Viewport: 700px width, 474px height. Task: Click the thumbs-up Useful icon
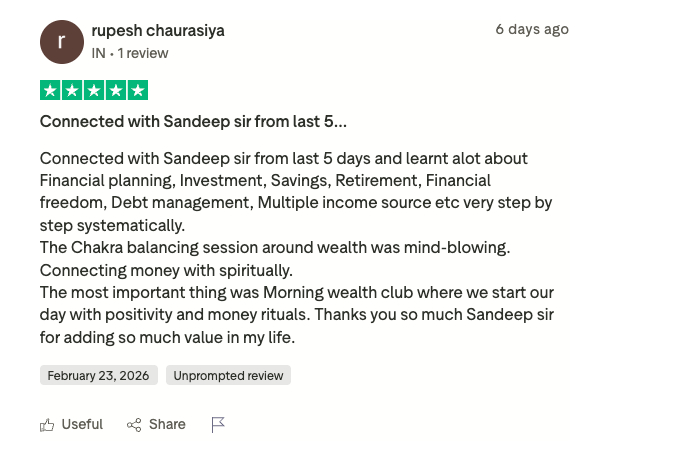tap(47, 425)
